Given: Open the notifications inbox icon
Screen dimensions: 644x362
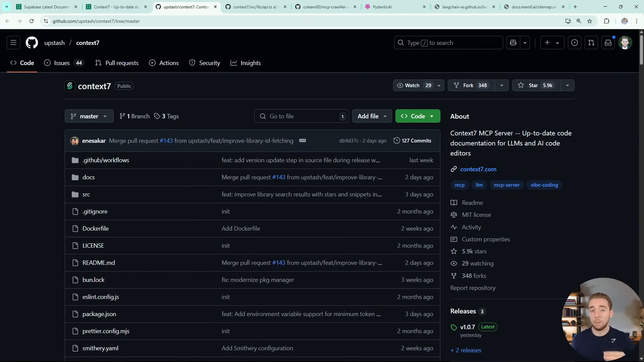Looking at the screenshot, I should click(608, 43).
